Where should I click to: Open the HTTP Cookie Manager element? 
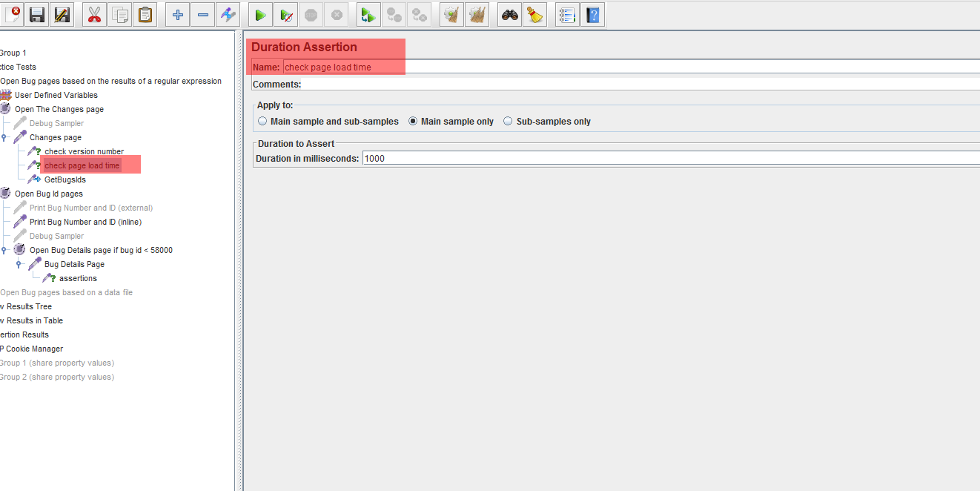pos(30,349)
